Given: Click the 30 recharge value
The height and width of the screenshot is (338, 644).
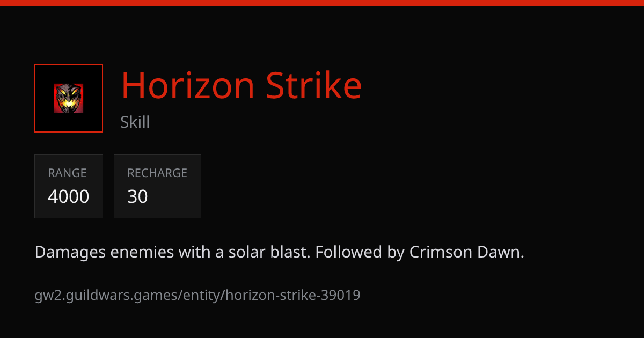Looking at the screenshot, I should (137, 196).
